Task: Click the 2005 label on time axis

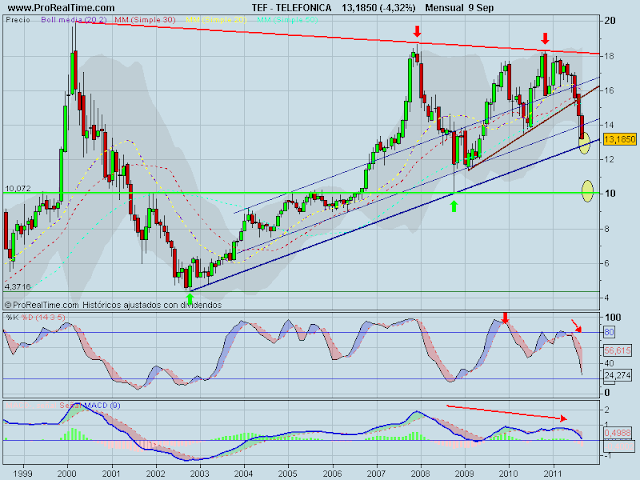Action: click(288, 473)
